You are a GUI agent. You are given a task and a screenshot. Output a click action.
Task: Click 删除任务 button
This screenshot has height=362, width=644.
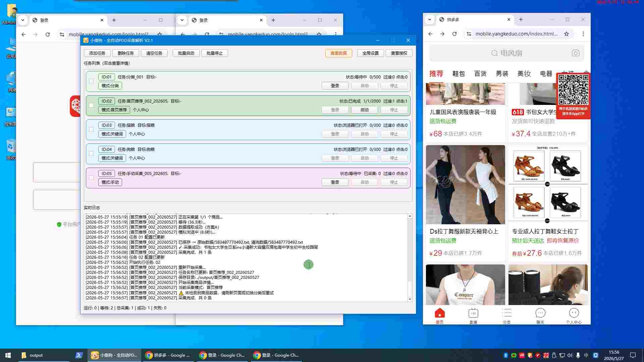[126, 53]
